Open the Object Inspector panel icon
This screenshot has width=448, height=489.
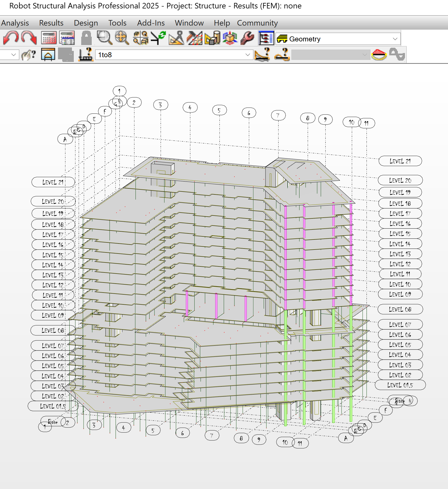tap(266, 38)
